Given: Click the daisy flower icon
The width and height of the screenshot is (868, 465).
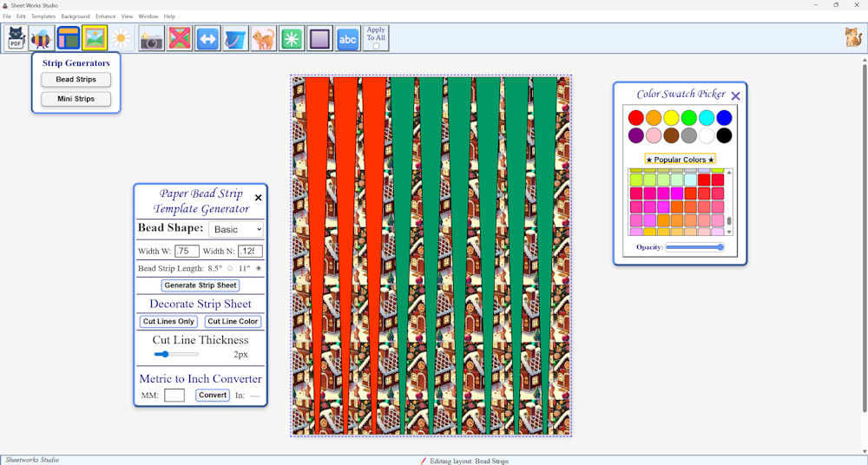Looking at the screenshot, I should 122,38.
